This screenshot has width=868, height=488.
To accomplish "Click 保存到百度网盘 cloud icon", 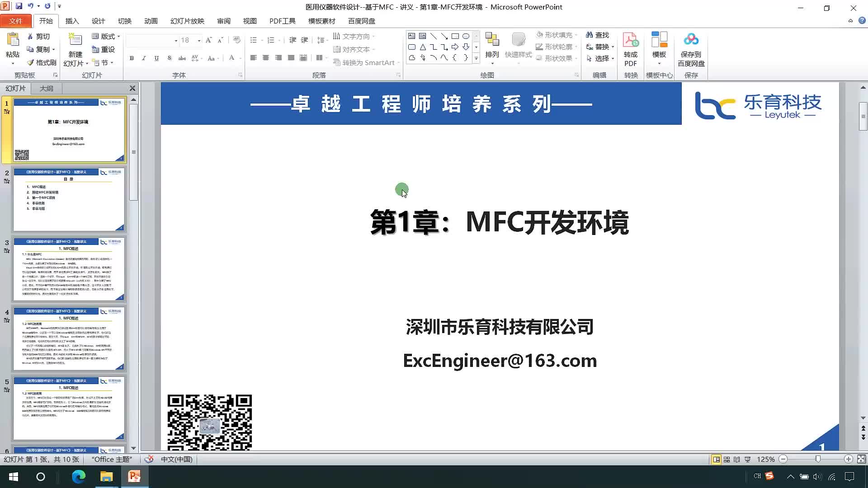I will coord(691,40).
